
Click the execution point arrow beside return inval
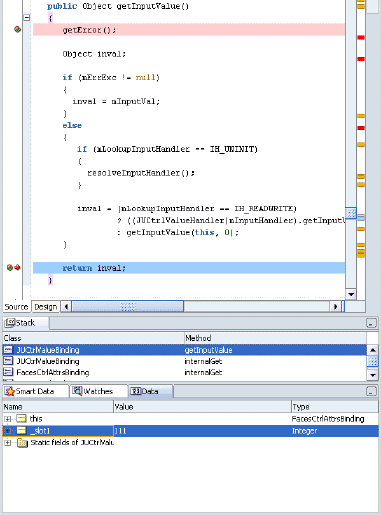click(17, 268)
